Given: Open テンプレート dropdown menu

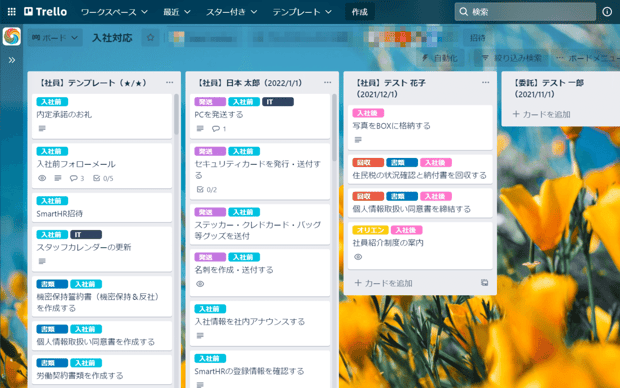Looking at the screenshot, I should [x=302, y=12].
